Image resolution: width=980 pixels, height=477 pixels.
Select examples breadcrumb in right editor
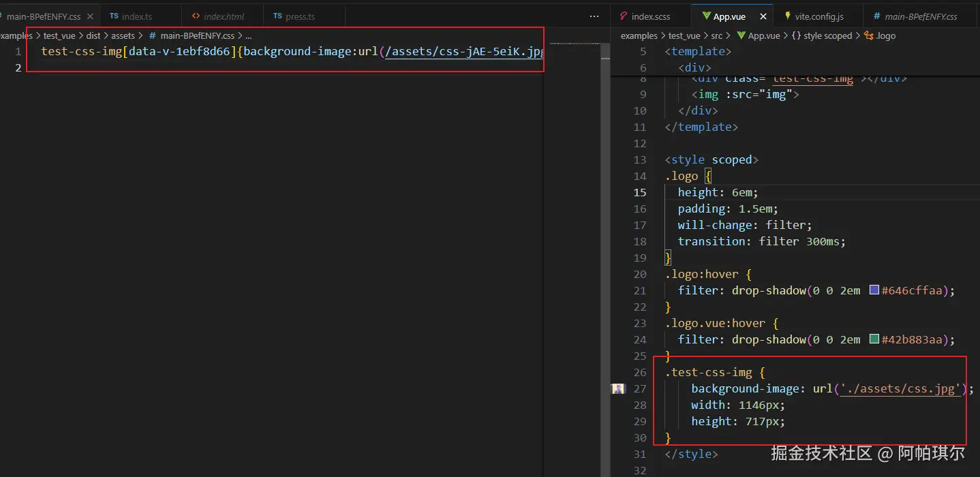(639, 35)
